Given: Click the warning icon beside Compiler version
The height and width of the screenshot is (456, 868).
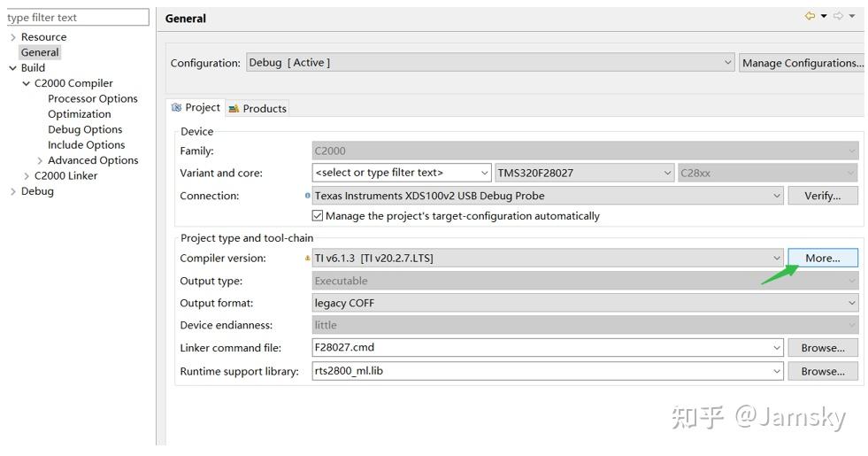Looking at the screenshot, I should point(308,259).
